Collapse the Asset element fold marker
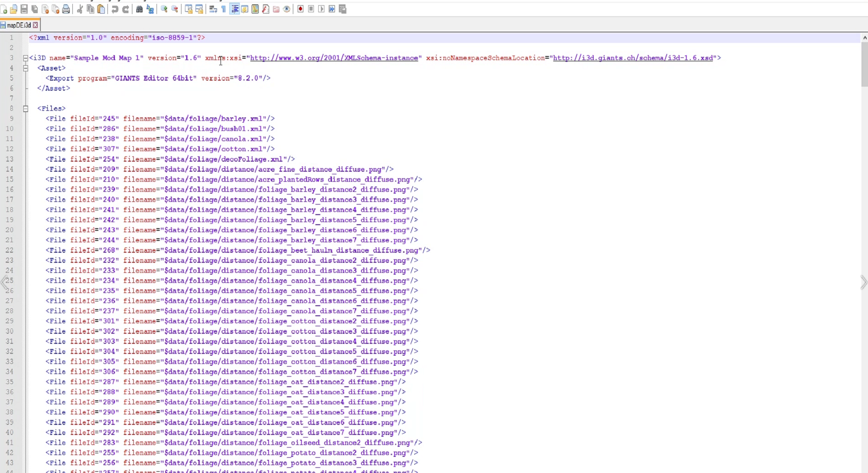The width and height of the screenshot is (868, 473). tap(25, 68)
